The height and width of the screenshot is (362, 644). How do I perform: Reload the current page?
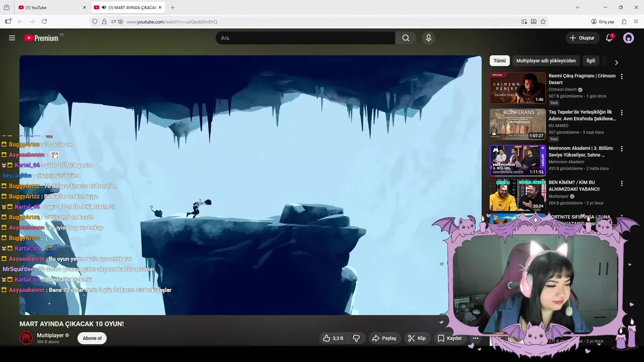point(44,22)
